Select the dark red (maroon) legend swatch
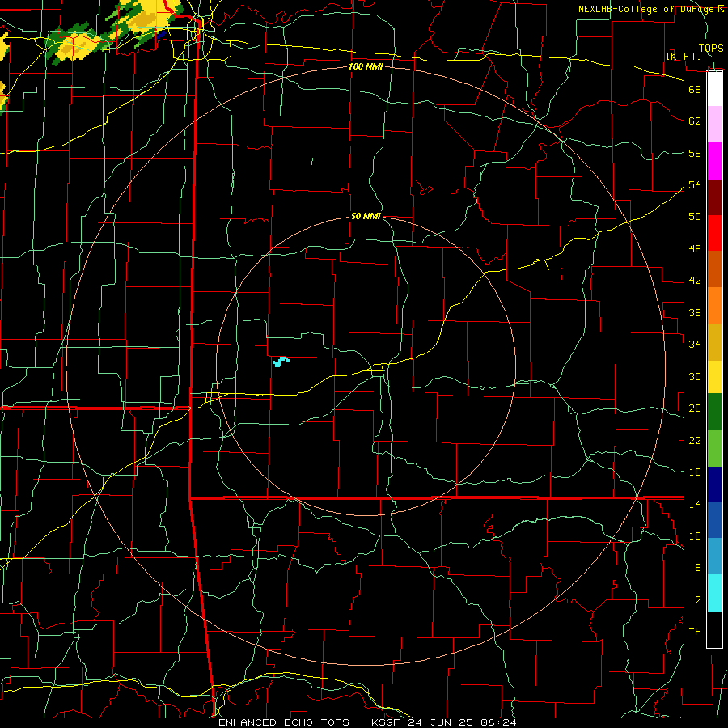This screenshot has width=728, height=728. coord(714,197)
